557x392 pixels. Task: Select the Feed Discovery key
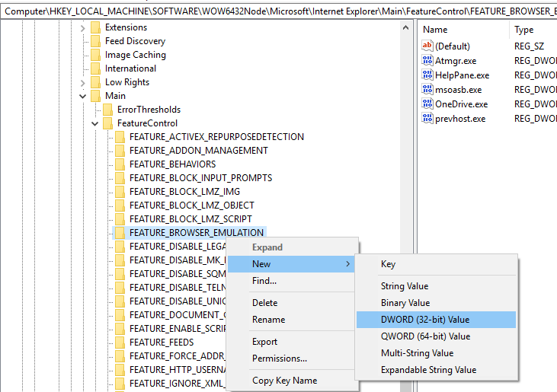click(x=135, y=41)
